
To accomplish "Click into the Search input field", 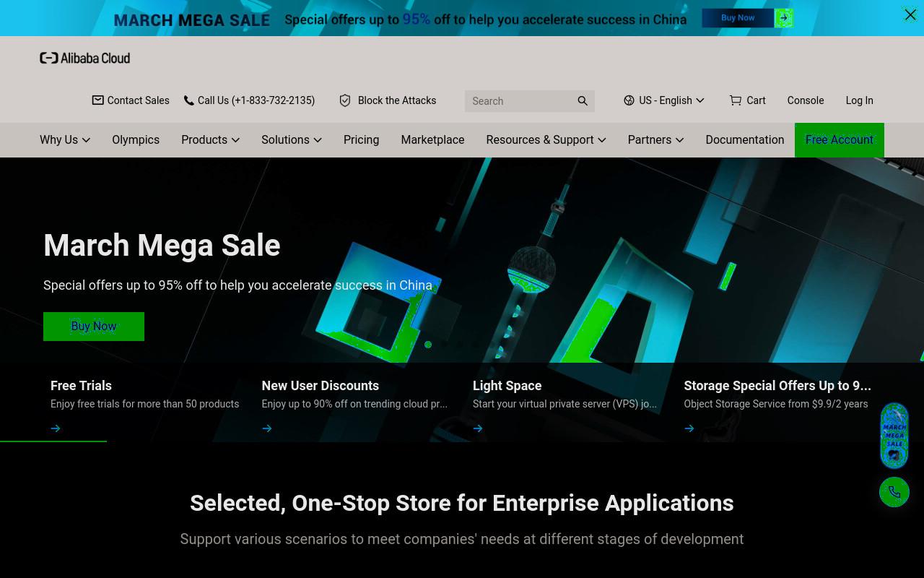I will click(x=520, y=101).
